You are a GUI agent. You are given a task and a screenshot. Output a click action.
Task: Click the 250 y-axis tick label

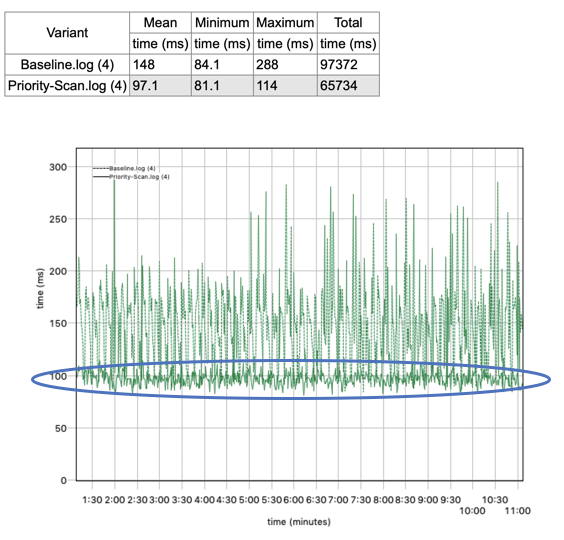58,219
